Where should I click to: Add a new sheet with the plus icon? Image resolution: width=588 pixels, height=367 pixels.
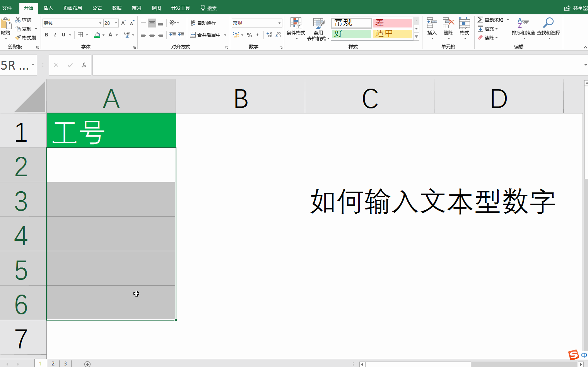[87, 364]
